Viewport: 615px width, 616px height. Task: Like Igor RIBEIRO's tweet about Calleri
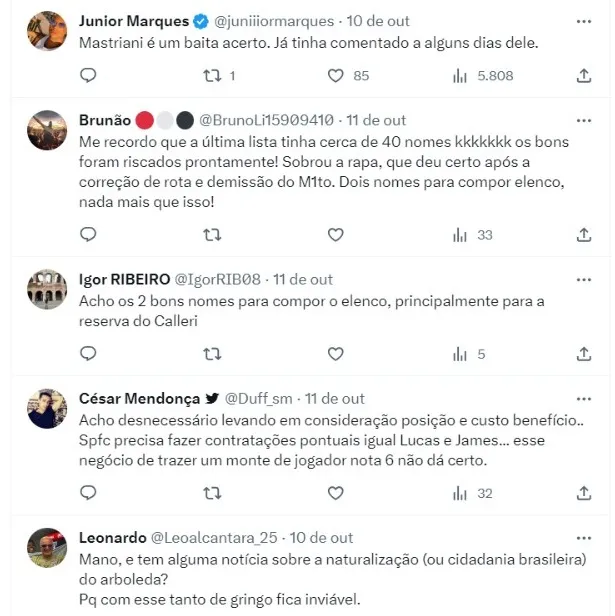pyautogui.click(x=336, y=354)
